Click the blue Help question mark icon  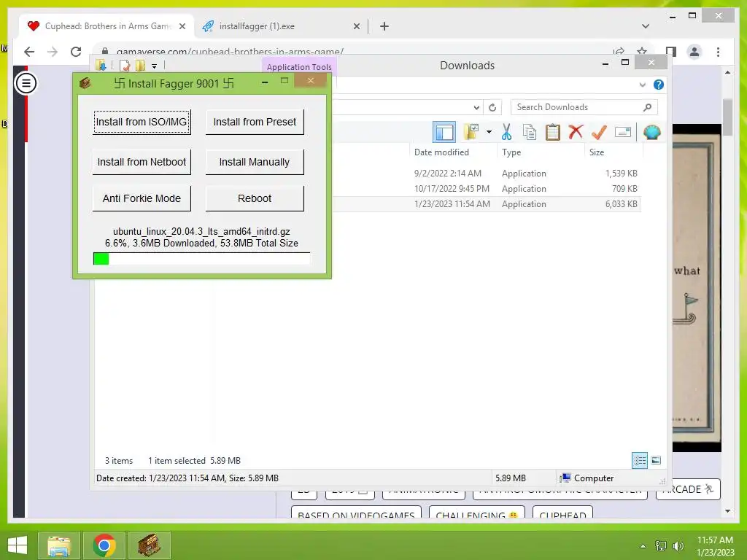coord(659,85)
